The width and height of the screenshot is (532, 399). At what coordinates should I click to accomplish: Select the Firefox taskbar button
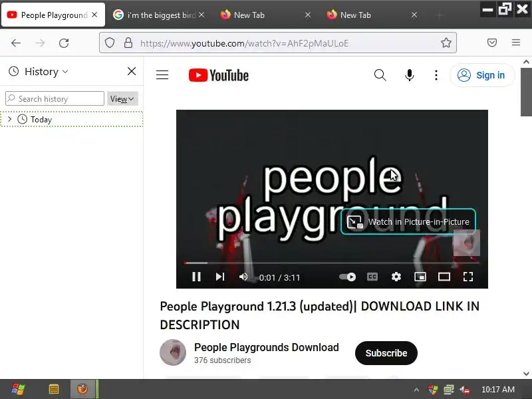[x=82, y=389]
